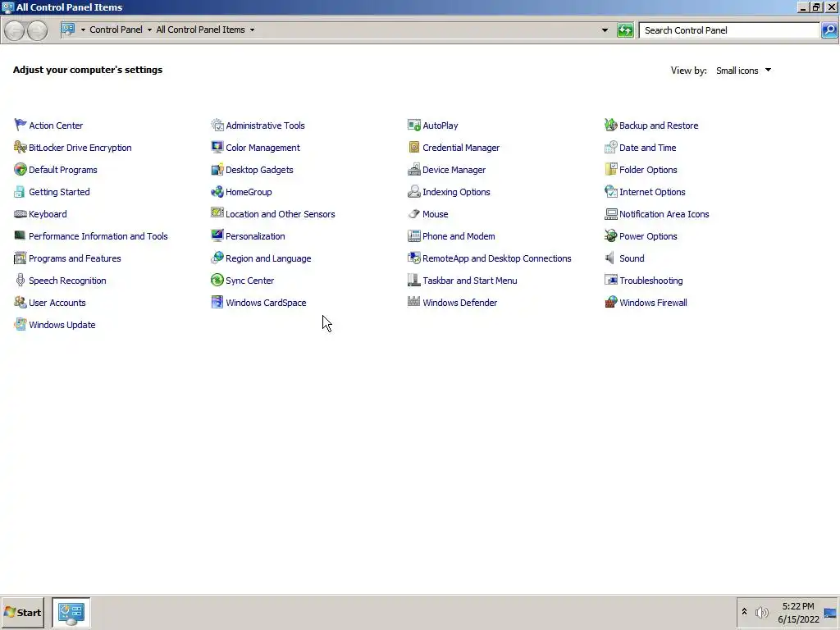Viewport: 840px width, 630px height.
Task: Open Location and Other Sensors link
Action: 281,214
